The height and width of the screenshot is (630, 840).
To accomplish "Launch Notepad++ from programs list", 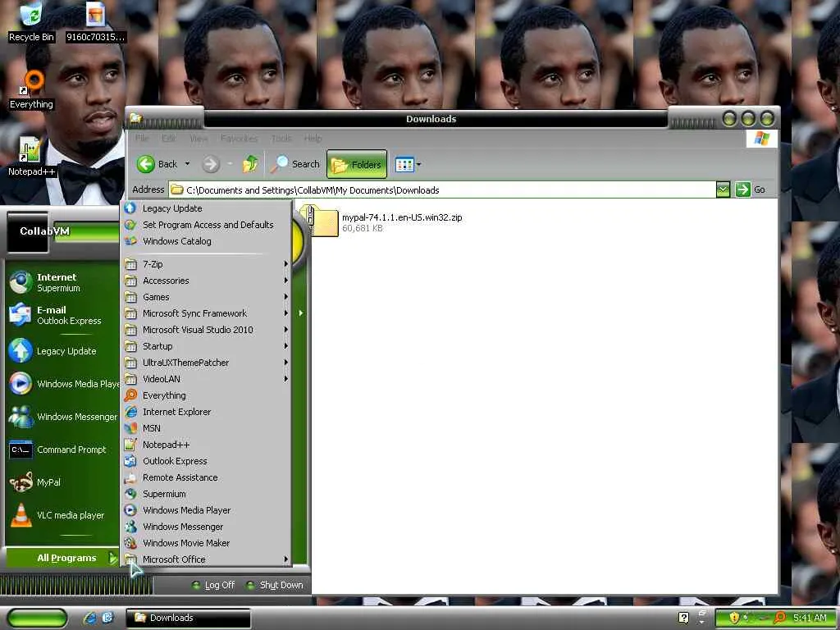I will pyautogui.click(x=207, y=445).
